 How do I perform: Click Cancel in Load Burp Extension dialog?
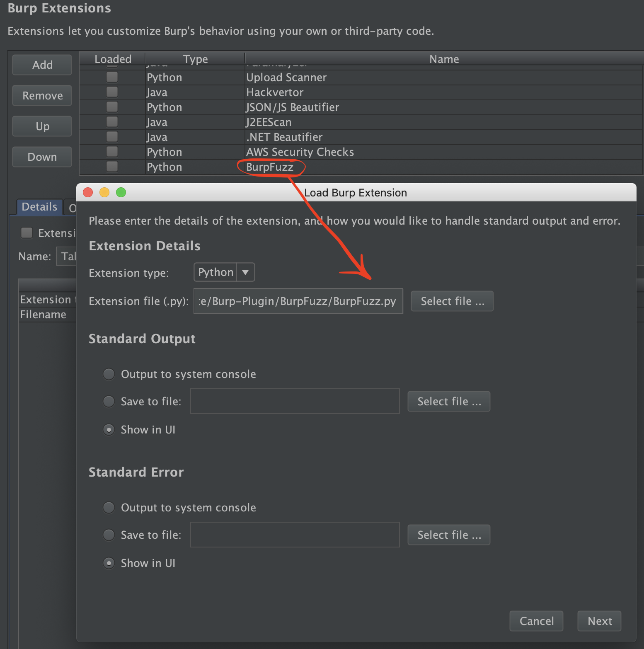click(536, 621)
